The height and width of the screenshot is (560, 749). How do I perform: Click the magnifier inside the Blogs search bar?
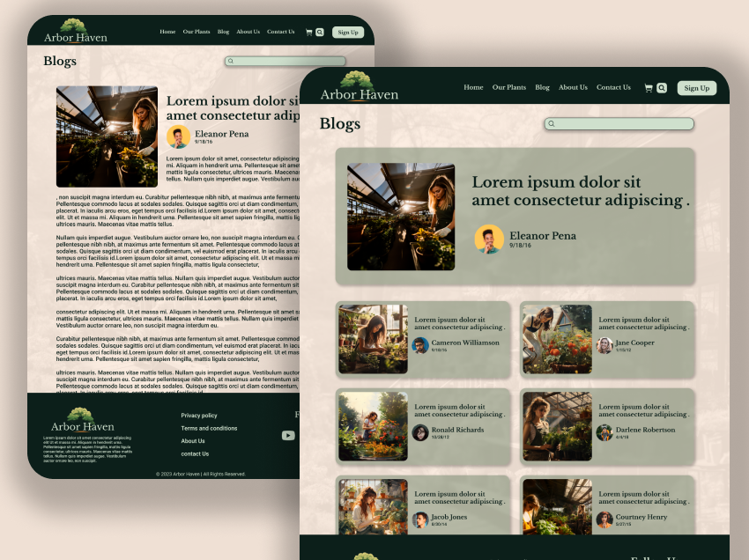[552, 124]
